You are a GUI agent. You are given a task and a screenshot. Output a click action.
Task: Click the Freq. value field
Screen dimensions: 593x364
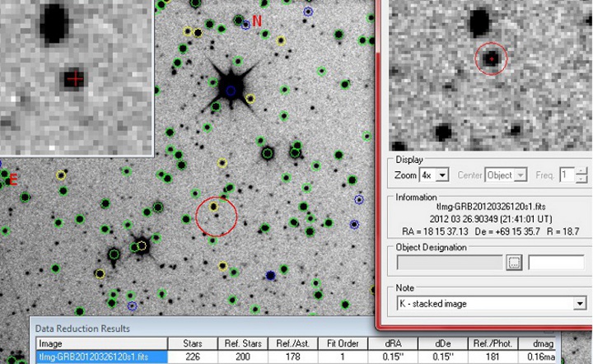point(567,175)
